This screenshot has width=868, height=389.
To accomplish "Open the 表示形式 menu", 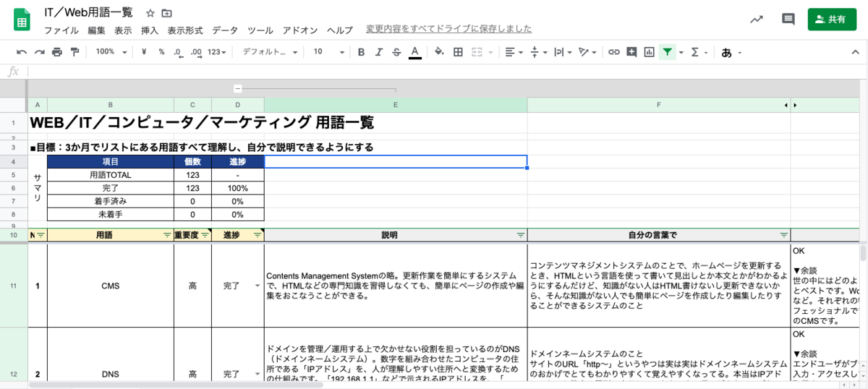I will pos(185,30).
